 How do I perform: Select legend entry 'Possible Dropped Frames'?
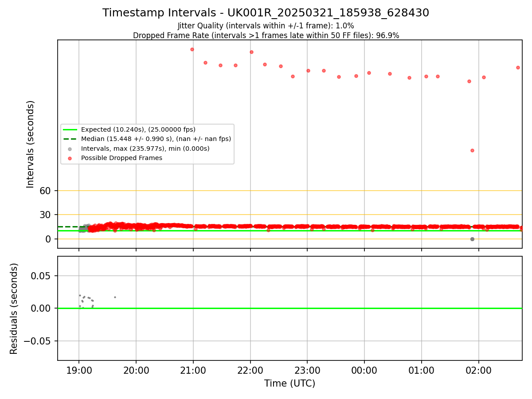click(121, 158)
